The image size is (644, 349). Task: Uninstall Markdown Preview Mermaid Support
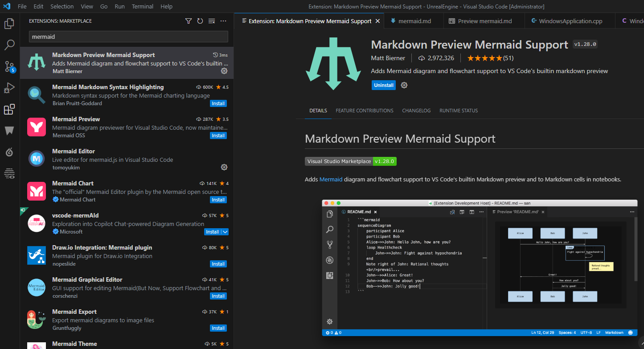point(384,85)
